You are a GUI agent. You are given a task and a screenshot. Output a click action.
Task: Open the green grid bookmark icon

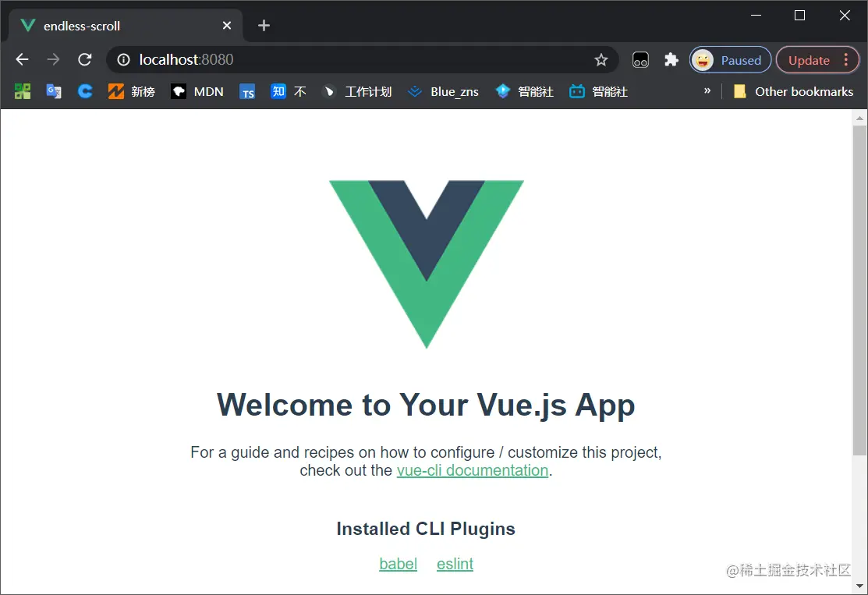point(23,91)
